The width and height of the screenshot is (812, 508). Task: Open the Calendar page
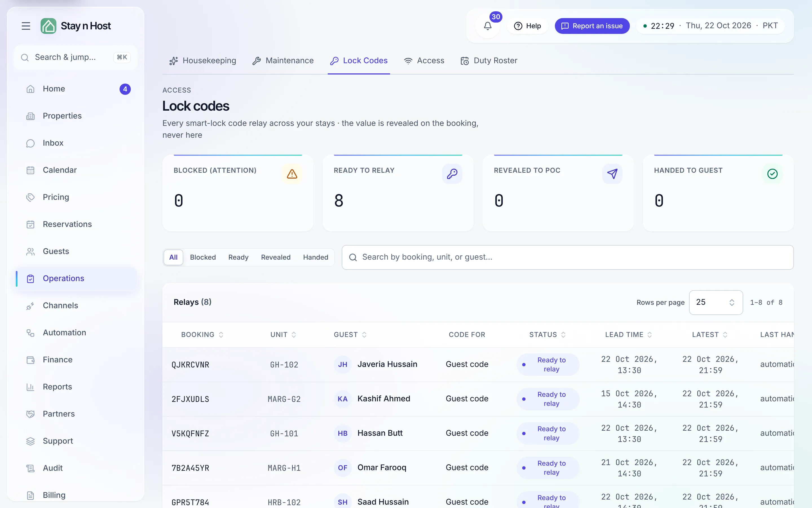[x=76, y=170]
